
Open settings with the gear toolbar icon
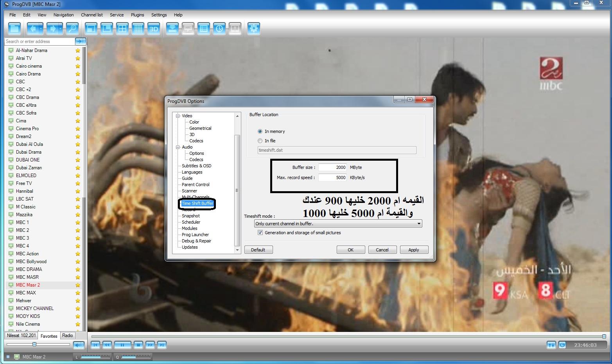point(254,29)
